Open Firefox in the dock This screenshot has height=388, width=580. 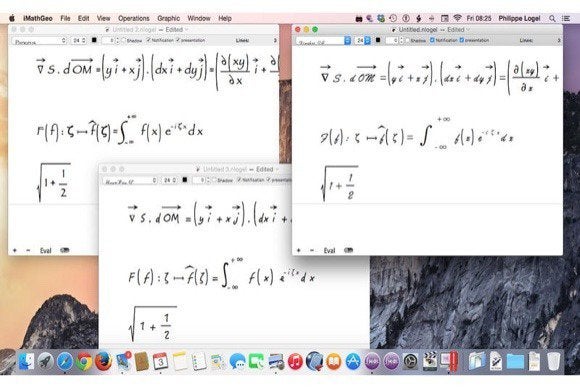[x=104, y=361]
